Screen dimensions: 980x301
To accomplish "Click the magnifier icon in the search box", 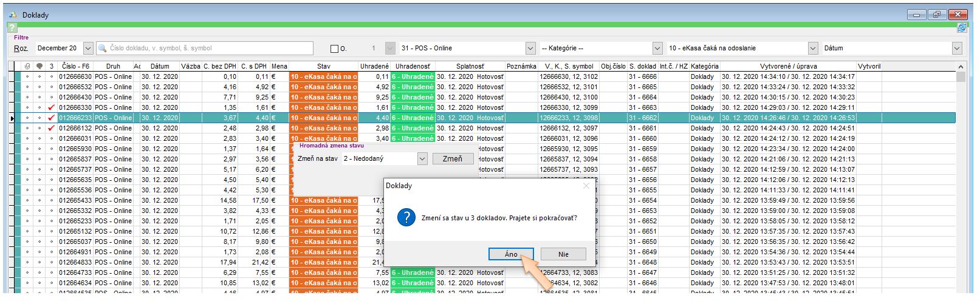I will point(103,48).
